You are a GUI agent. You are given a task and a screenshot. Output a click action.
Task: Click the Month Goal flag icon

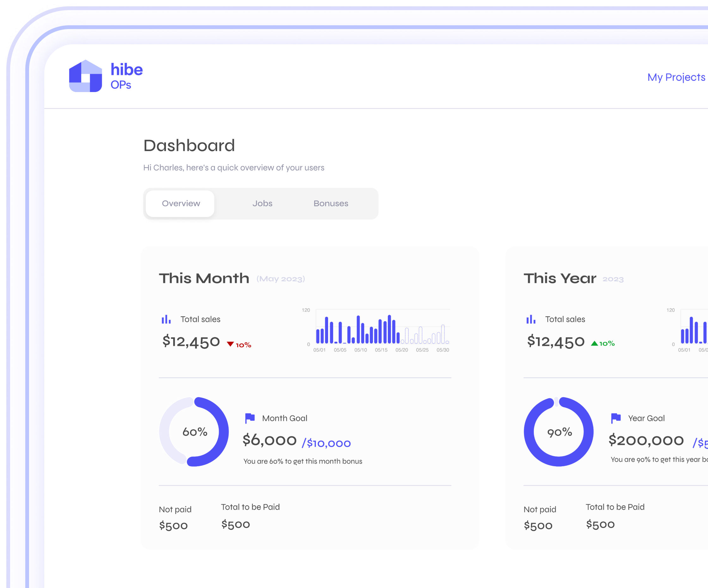[250, 418]
